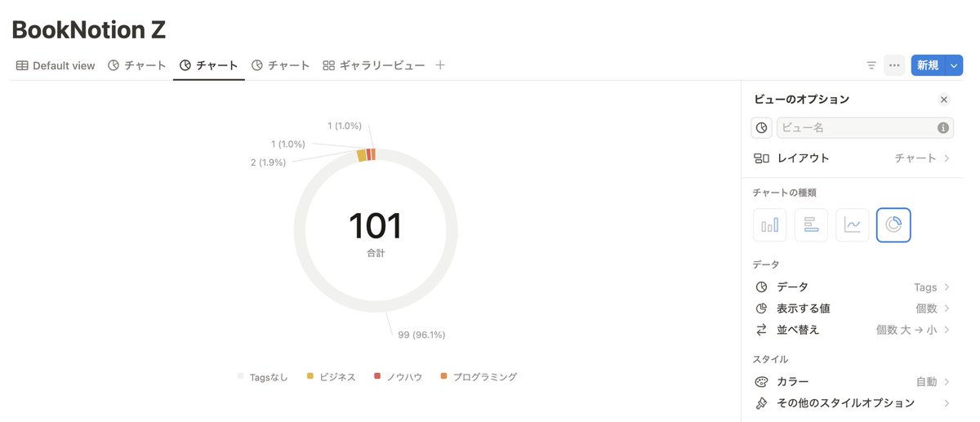Click the ビュー名 input field
980x422 pixels.
point(865,128)
